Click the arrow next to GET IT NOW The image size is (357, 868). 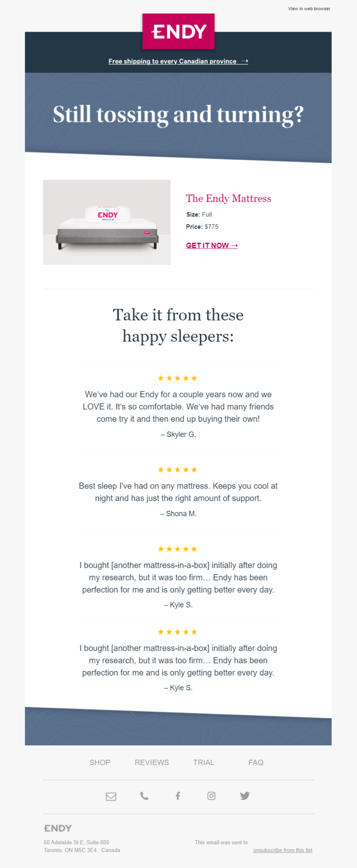(x=235, y=245)
